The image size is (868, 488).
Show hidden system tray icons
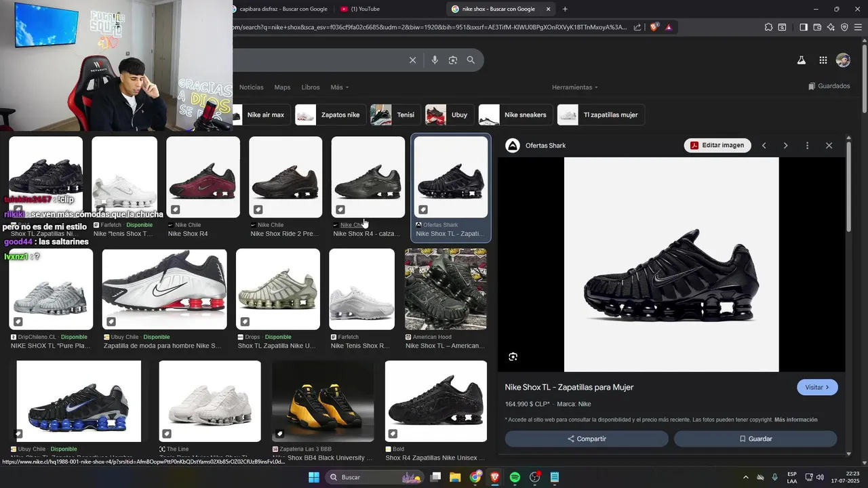tap(745, 477)
